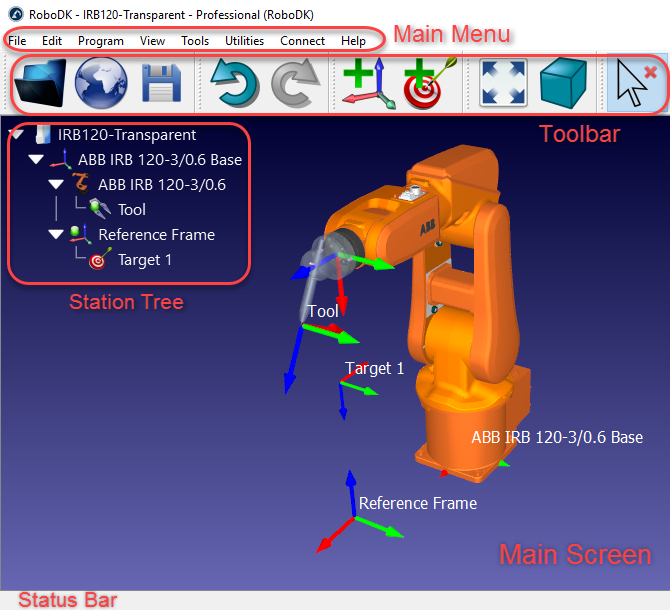Click the Open file folder icon

click(x=39, y=83)
